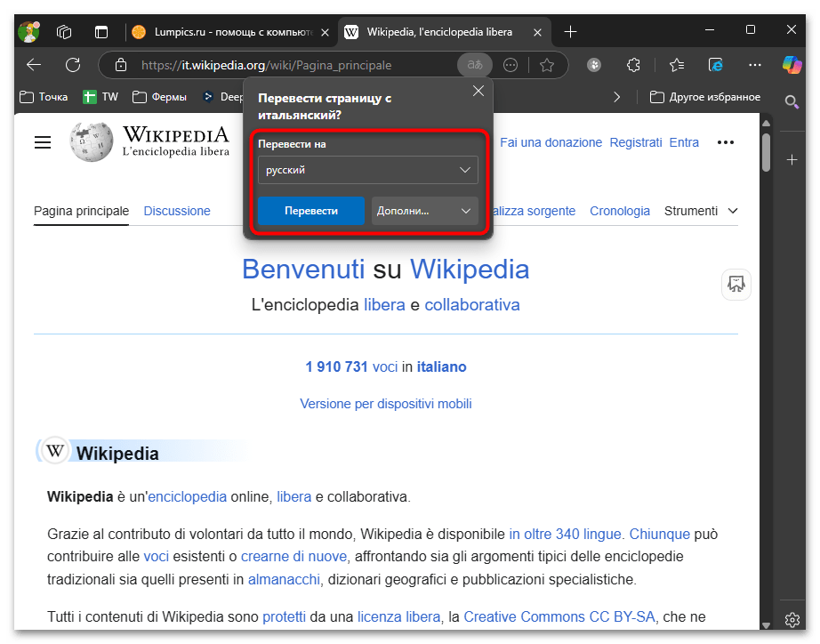820x644 pixels.
Task: Open Wikipedia personal tools three-dot menu
Action: [726, 142]
